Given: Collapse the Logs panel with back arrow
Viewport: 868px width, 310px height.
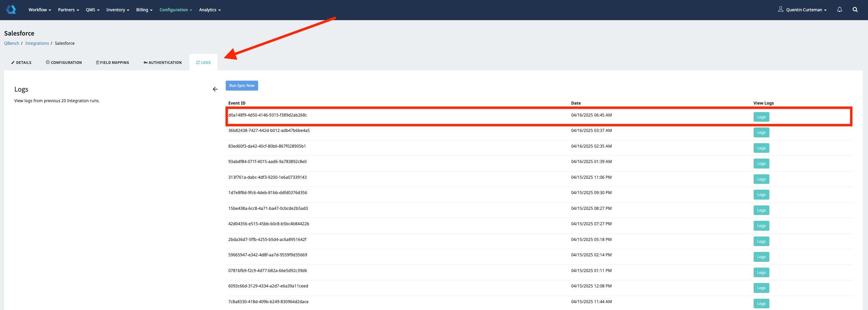Looking at the screenshot, I should (215, 89).
